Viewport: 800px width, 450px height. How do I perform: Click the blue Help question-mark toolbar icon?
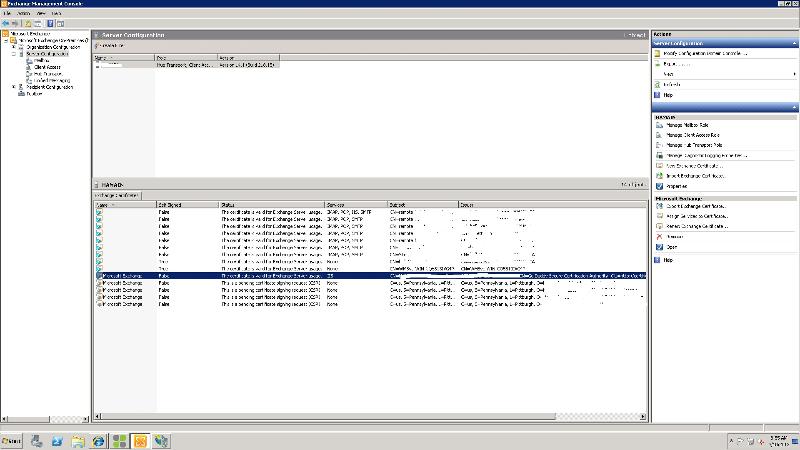(x=51, y=23)
